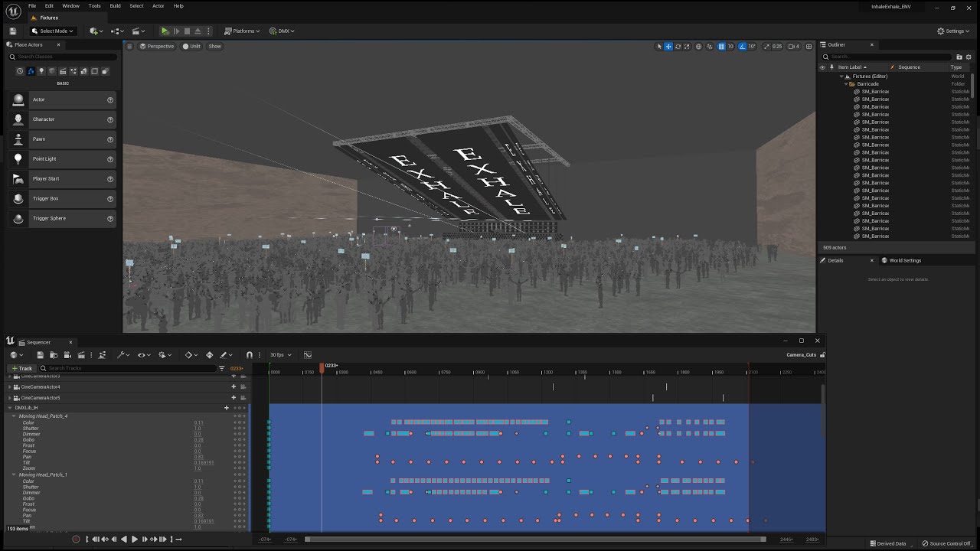
Task: Toggle viewport scale snapping
Action: pyautogui.click(x=767, y=47)
